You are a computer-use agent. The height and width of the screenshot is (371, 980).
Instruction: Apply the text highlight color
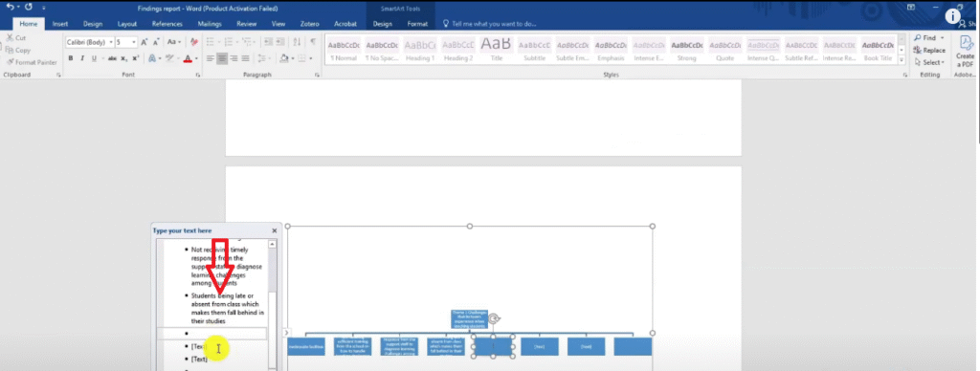pos(168,58)
